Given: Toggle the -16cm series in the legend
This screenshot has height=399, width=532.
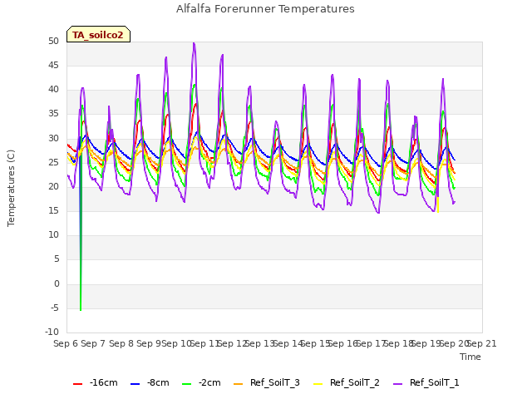Looking at the screenshot, I should [x=96, y=383].
